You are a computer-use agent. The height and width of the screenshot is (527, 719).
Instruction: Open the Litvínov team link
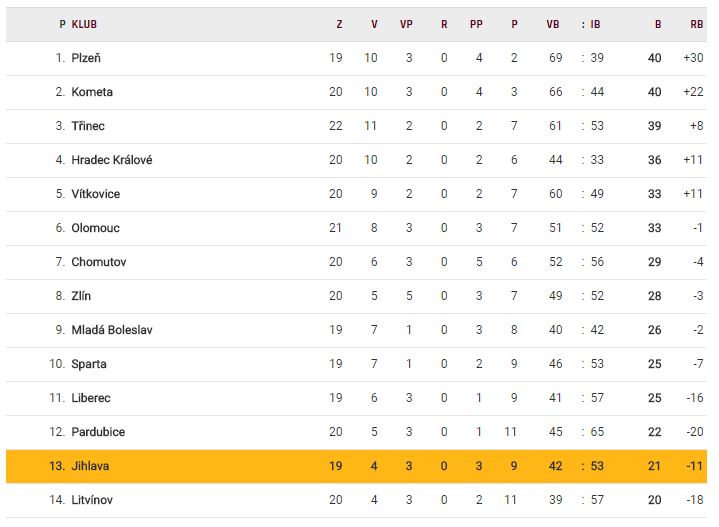click(x=94, y=500)
